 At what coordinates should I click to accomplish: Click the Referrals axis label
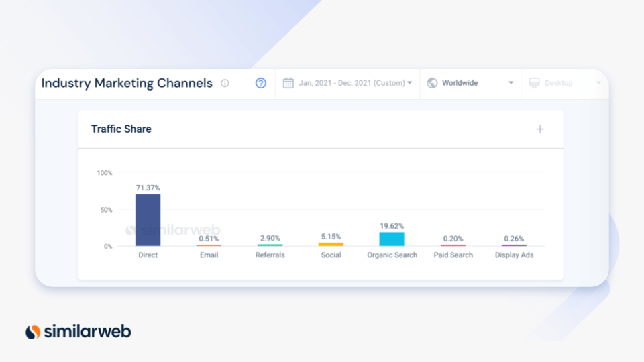pyautogui.click(x=270, y=255)
